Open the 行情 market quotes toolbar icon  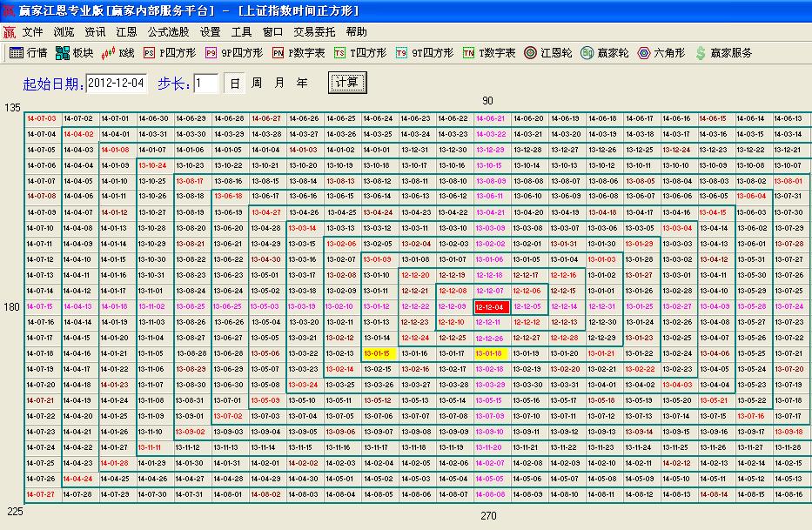point(28,53)
